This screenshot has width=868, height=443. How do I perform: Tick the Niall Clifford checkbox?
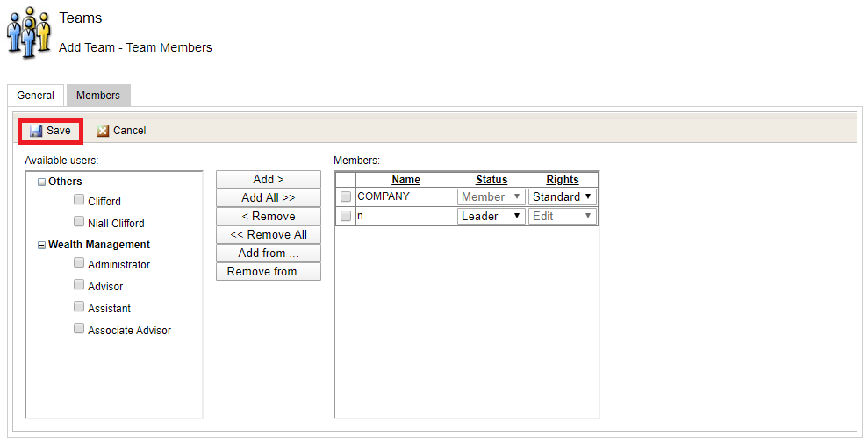[x=80, y=223]
